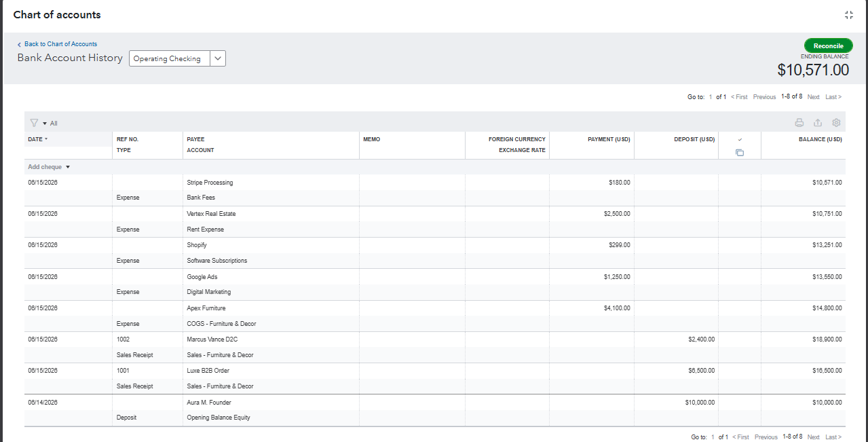This screenshot has width=868, height=442.
Task: Click the Digital Marketing account cell
Action: click(209, 292)
